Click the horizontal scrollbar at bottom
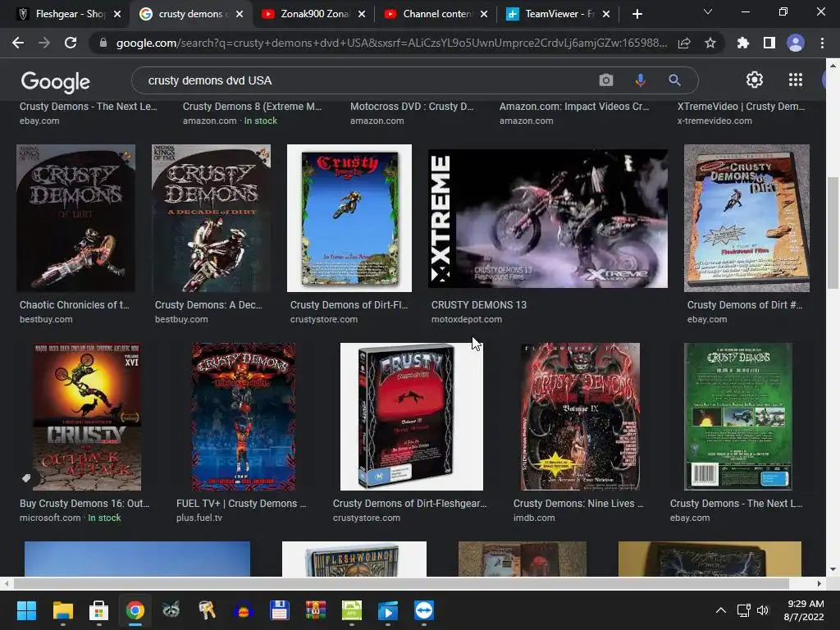Image resolution: width=840 pixels, height=630 pixels. coord(400,583)
